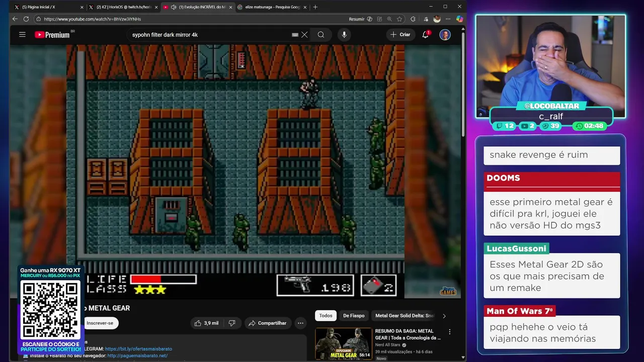Go to YouTube Premium home logo
The image size is (644, 362).
[x=53, y=35]
